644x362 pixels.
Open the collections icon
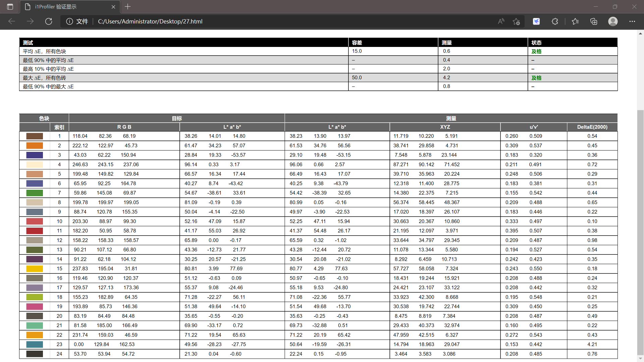[x=594, y=21]
